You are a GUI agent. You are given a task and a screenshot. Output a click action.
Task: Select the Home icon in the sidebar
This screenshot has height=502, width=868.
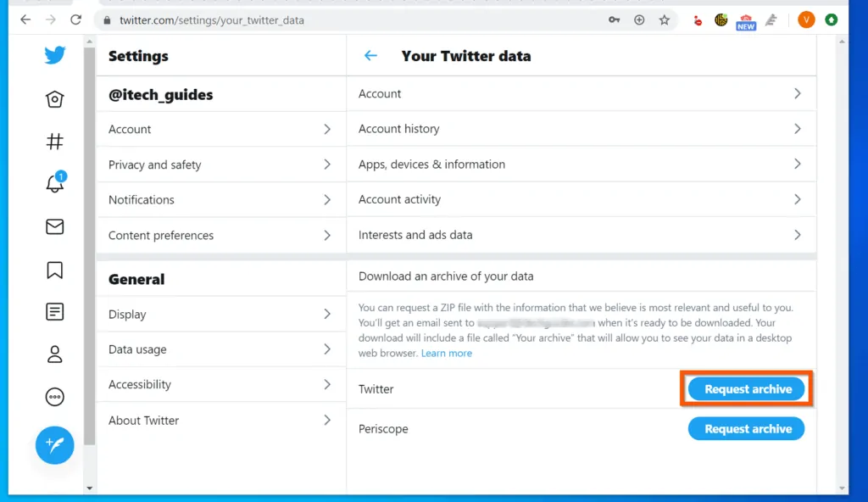tap(54, 99)
